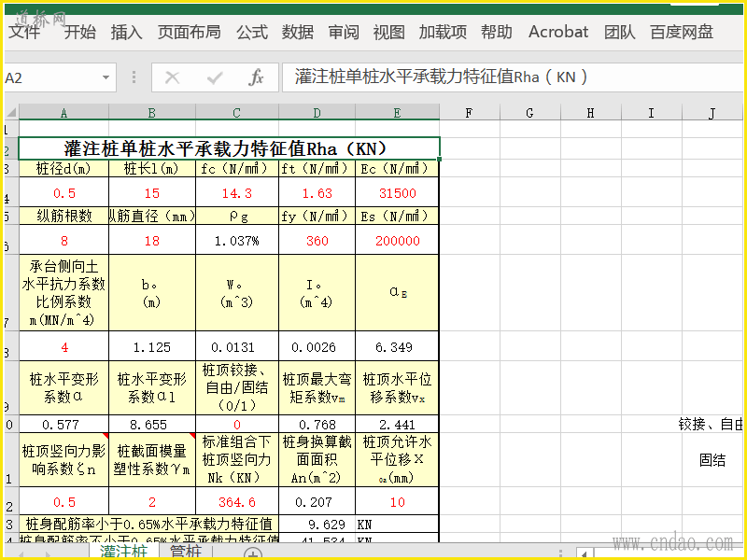
Task: Open the 数据 ribbon tab
Action: point(297,32)
